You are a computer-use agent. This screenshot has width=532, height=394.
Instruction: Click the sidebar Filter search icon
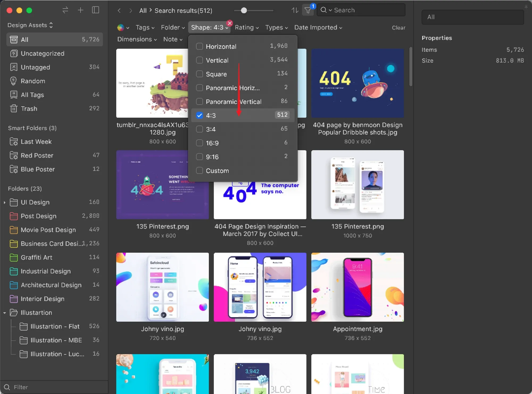7,387
